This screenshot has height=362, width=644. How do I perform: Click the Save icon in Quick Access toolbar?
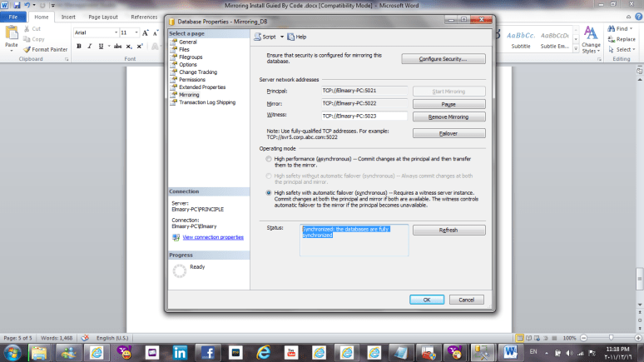point(17,5)
